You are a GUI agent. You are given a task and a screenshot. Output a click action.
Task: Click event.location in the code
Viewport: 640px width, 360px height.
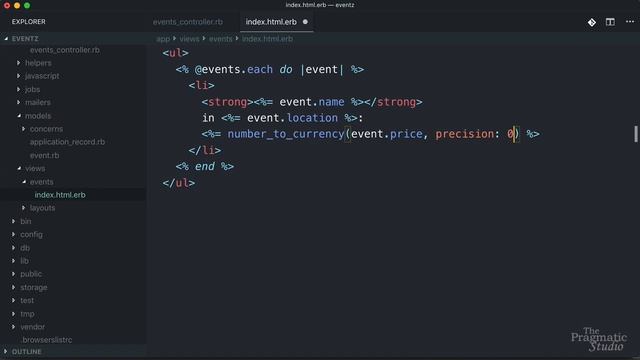292,118
